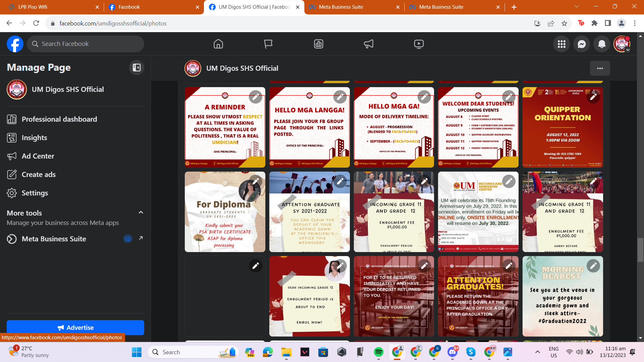Open Messenger icon
The height and width of the screenshot is (362, 644).
coord(582,44)
